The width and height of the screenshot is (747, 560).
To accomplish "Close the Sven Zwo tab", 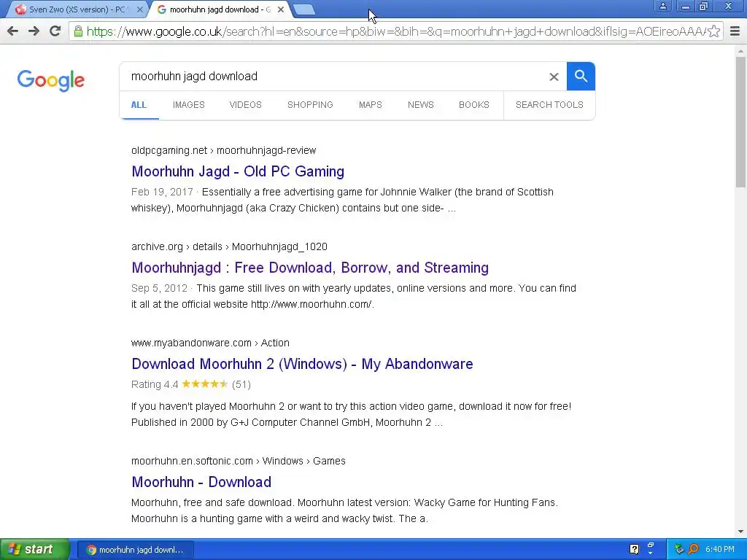I will click(x=140, y=9).
